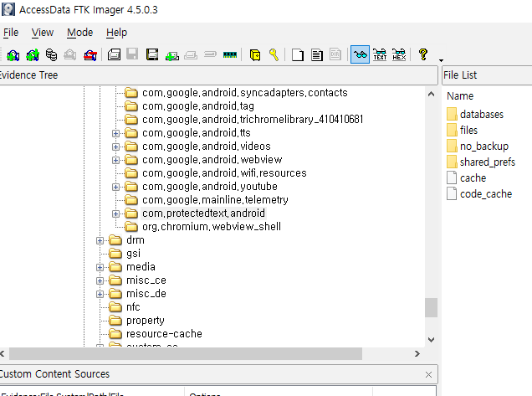
Task: Click Export File Hash List icon
Action: [316, 54]
